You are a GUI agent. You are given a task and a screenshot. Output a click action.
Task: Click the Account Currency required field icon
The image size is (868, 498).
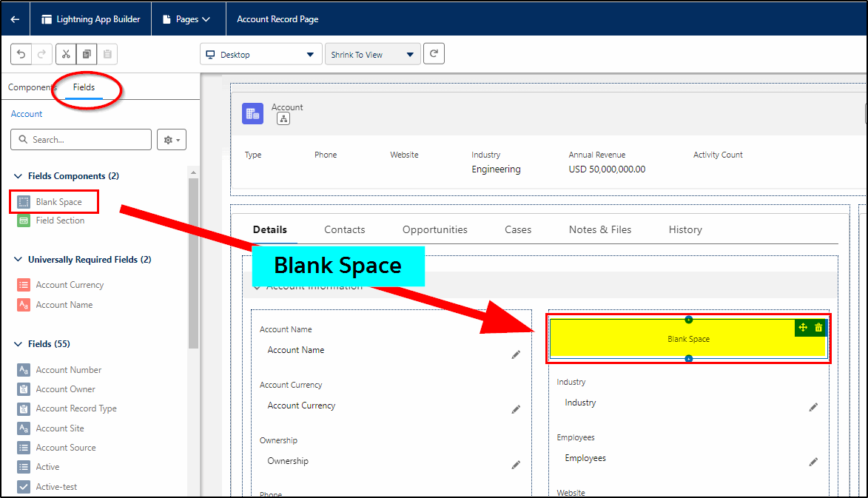tap(24, 285)
